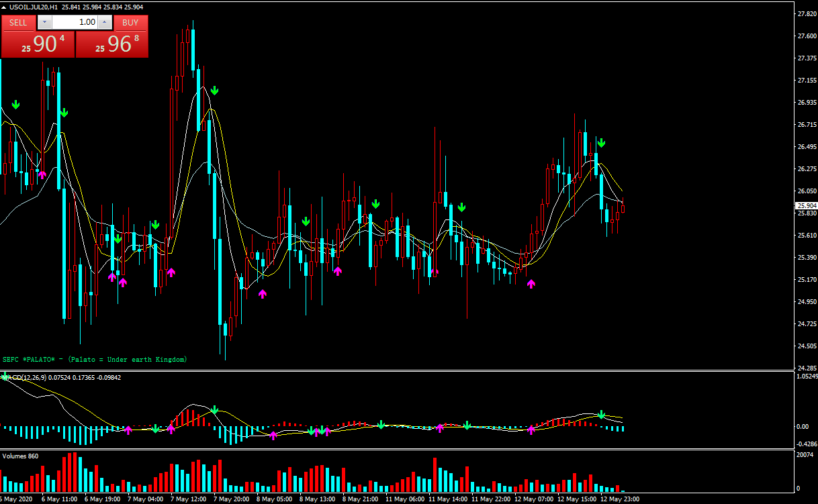818x504 pixels.
Task: Increase trade volume with up arrow
Action: pyautogui.click(x=104, y=22)
